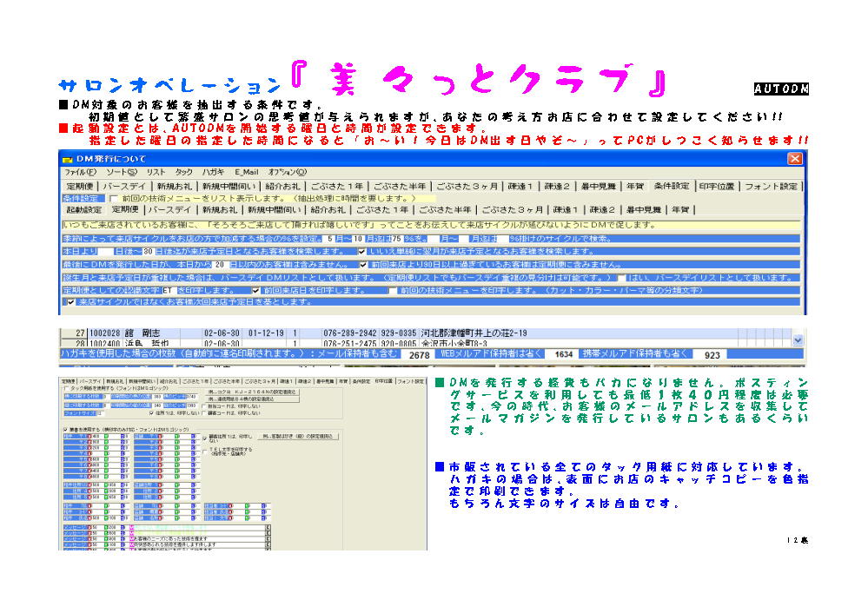Viewport: 868px width, 613px height.
Task: Click the percentage field showing 75
Action: coord(397,238)
